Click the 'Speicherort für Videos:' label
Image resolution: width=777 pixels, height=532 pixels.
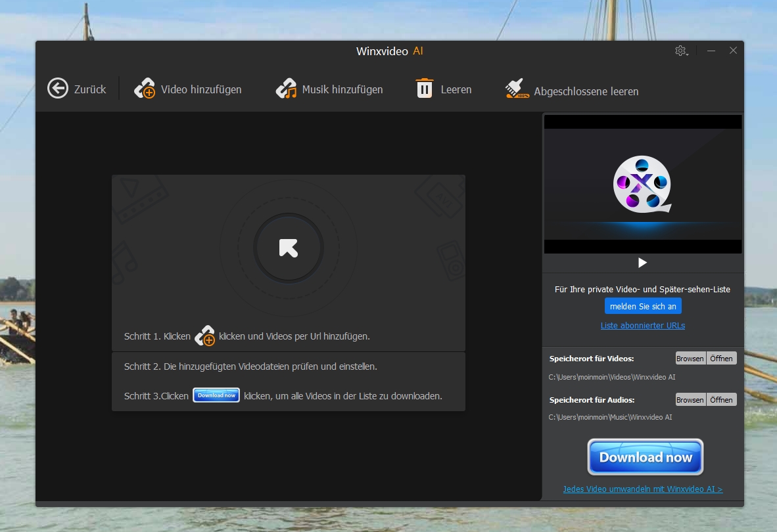click(x=592, y=359)
